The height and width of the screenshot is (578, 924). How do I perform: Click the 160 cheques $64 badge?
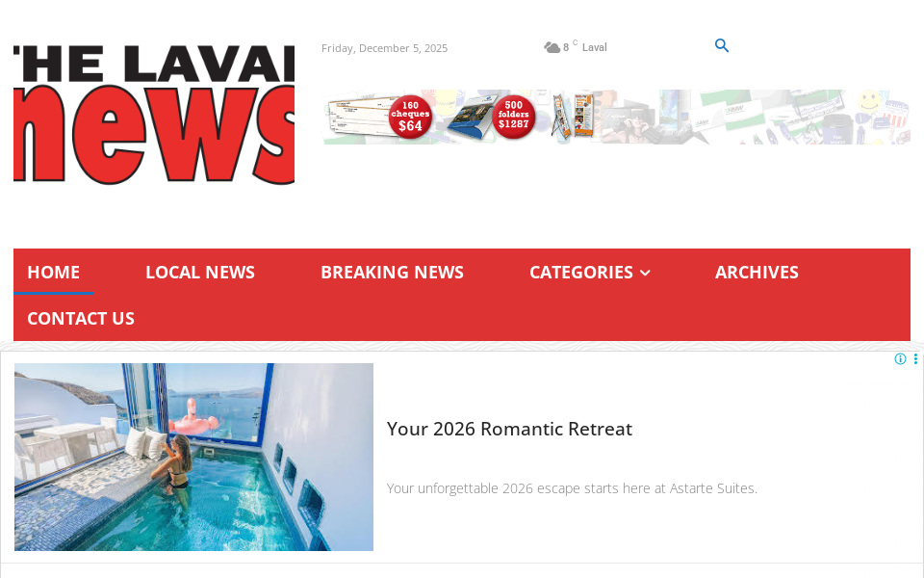pos(410,117)
